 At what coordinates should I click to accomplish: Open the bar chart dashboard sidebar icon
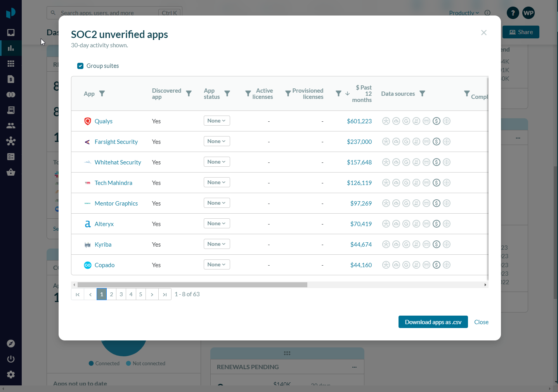click(11, 48)
